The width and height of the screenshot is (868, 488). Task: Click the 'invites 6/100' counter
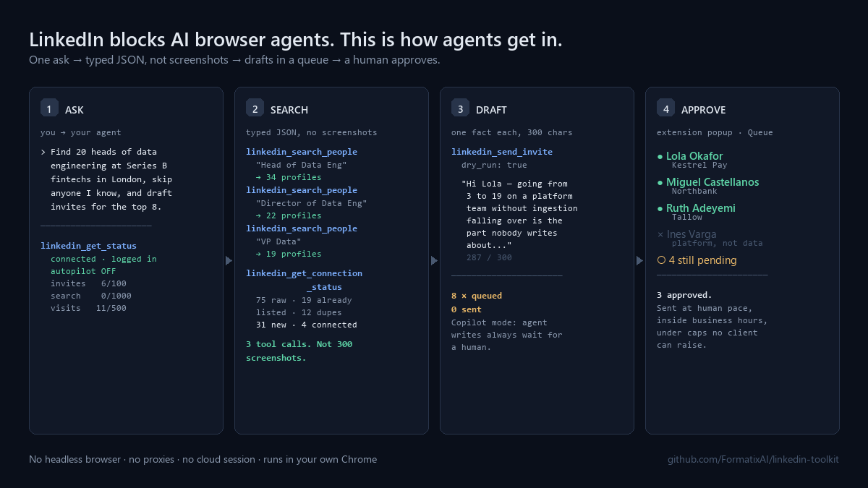[x=88, y=283]
